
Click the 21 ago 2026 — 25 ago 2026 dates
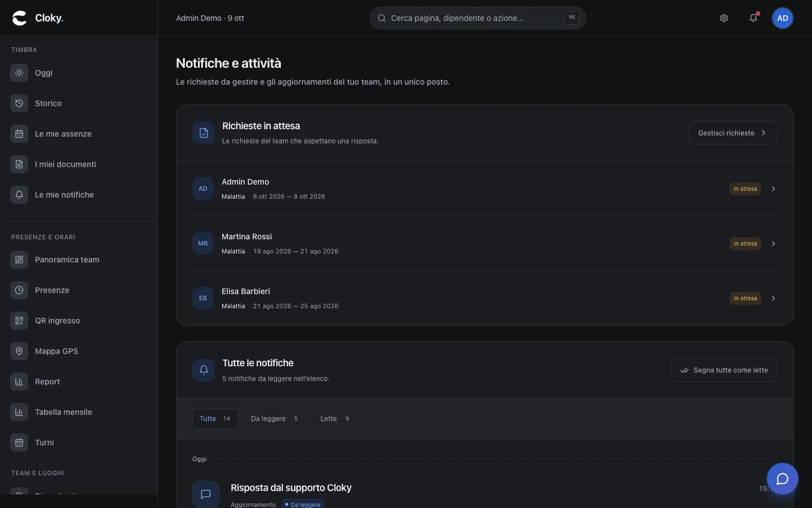296,306
